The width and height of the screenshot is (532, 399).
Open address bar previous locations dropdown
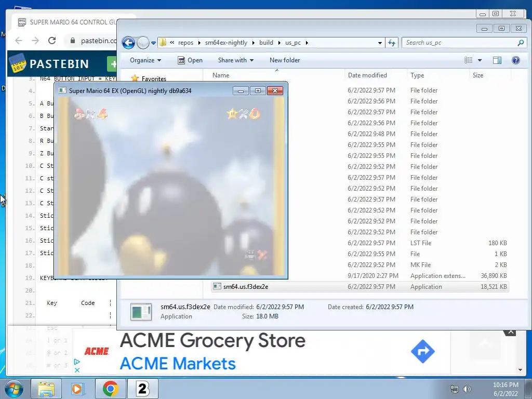pyautogui.click(x=380, y=43)
